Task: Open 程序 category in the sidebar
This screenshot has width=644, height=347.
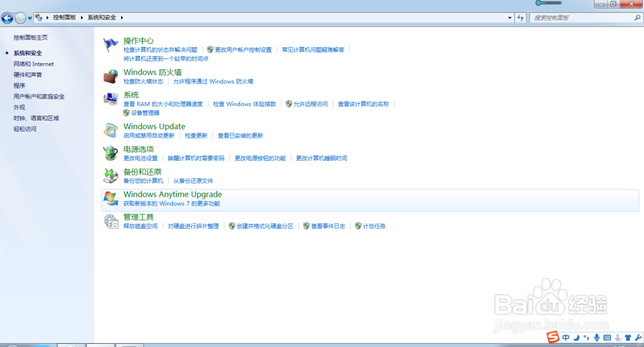Action: (19, 86)
